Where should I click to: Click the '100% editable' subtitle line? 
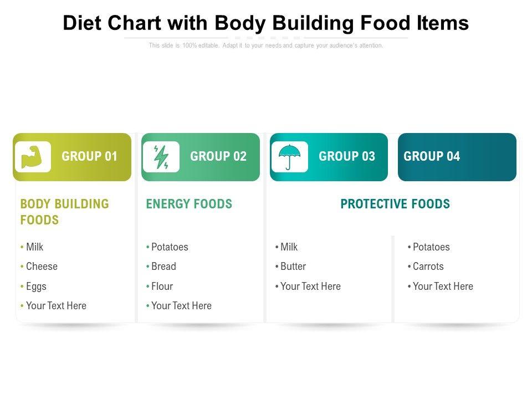[266, 45]
